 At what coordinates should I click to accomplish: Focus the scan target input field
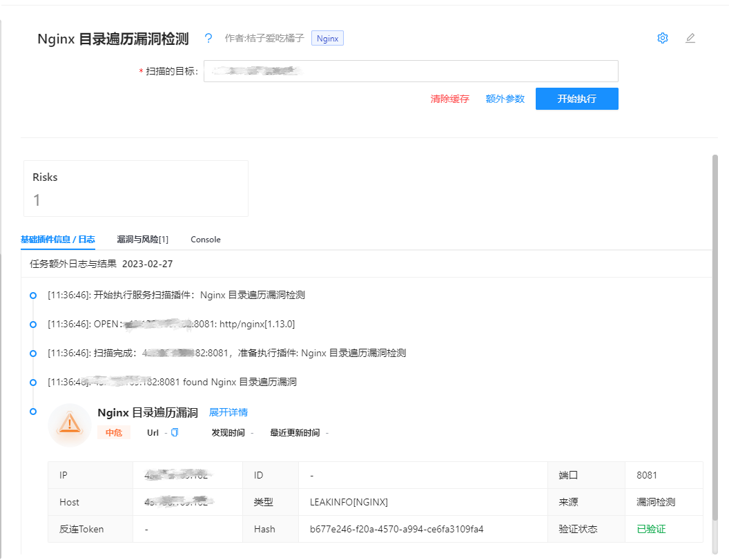(x=411, y=71)
